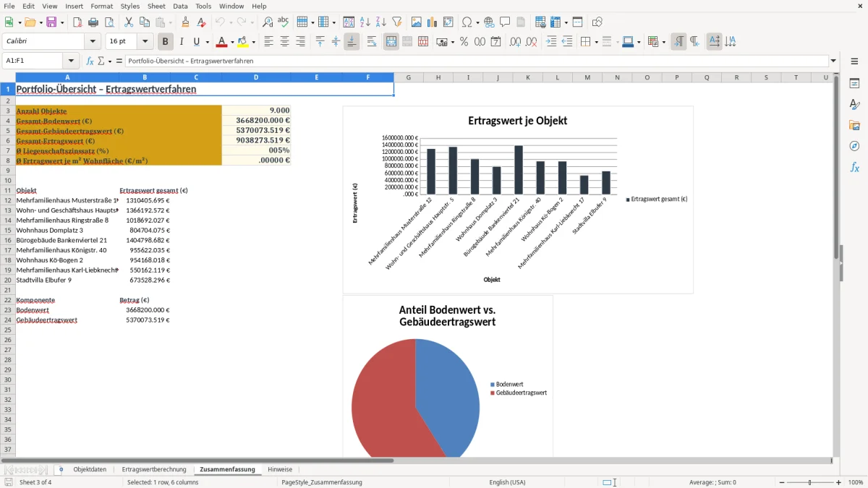
Task: Format cells as date
Action: pyautogui.click(x=495, y=42)
